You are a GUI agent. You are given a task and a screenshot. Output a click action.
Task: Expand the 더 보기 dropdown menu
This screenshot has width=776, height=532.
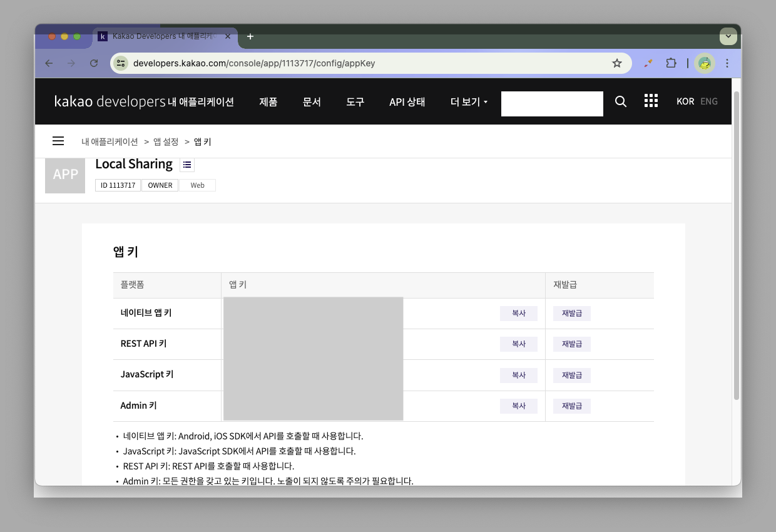click(469, 102)
